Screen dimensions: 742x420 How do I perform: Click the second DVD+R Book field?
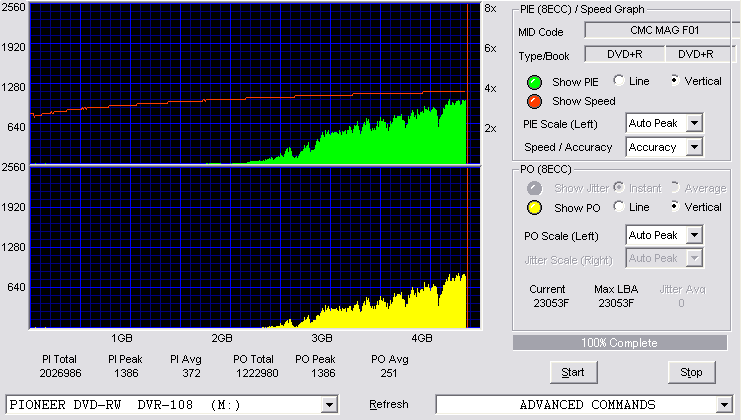point(700,54)
